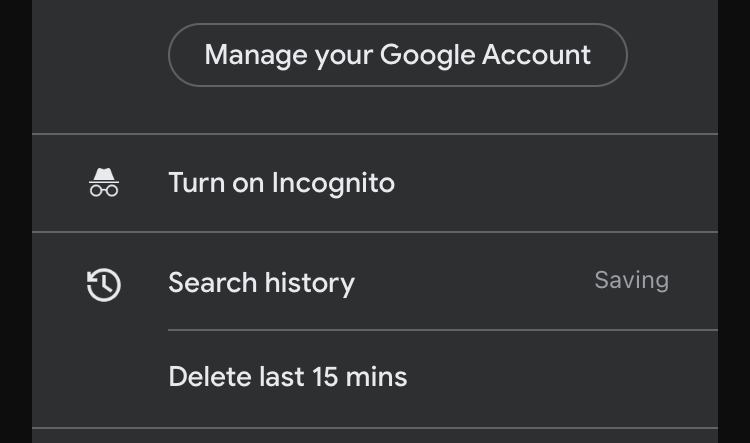Tap the history icon with counterclockwise arrow
Viewport: 750px width, 443px height.
[104, 285]
